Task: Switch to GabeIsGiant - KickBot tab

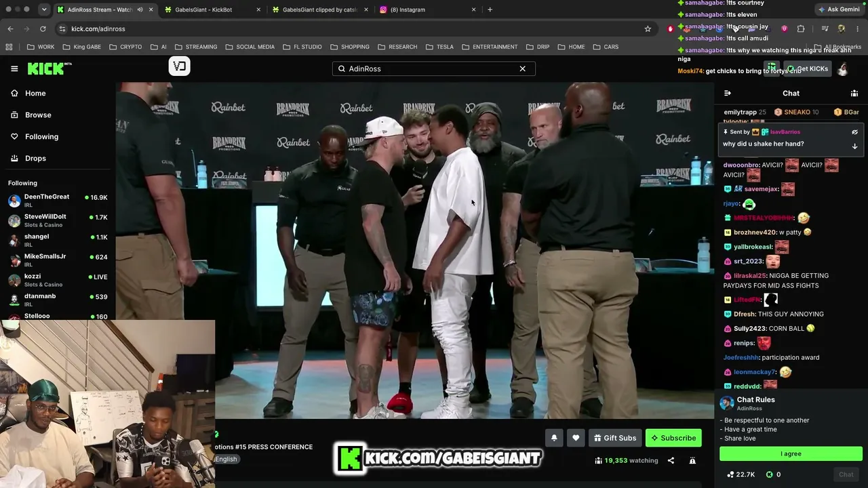Action: click(x=211, y=9)
